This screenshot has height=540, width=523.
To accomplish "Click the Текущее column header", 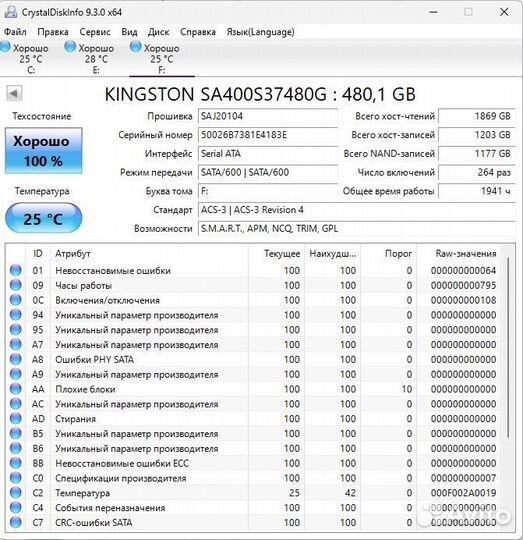I will [x=276, y=254].
